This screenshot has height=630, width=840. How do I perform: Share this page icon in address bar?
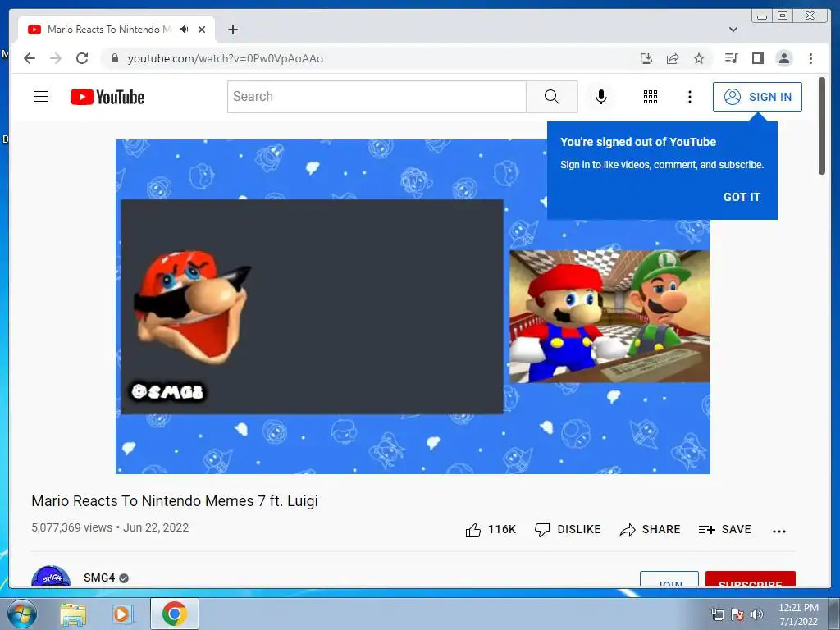pos(673,58)
